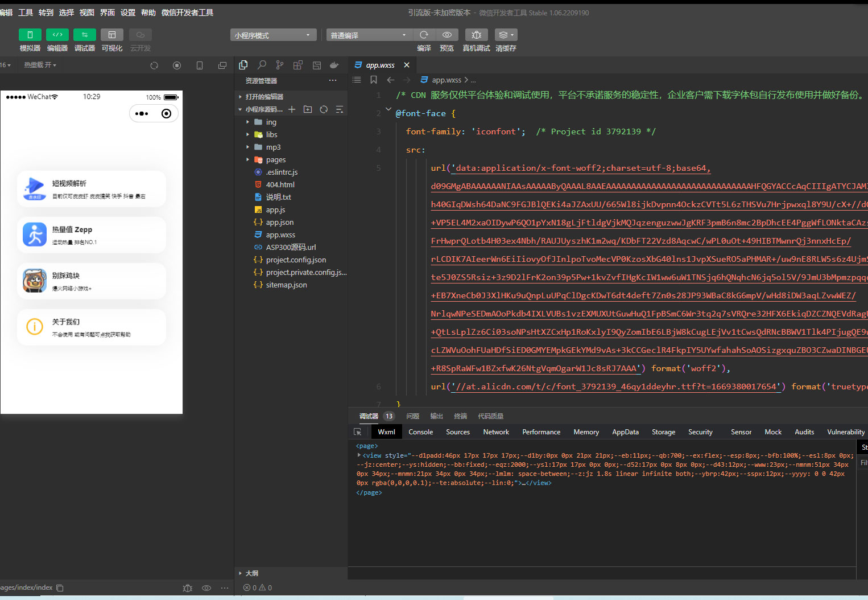
Task: Open the mini program mode dropdown
Action: (x=273, y=35)
